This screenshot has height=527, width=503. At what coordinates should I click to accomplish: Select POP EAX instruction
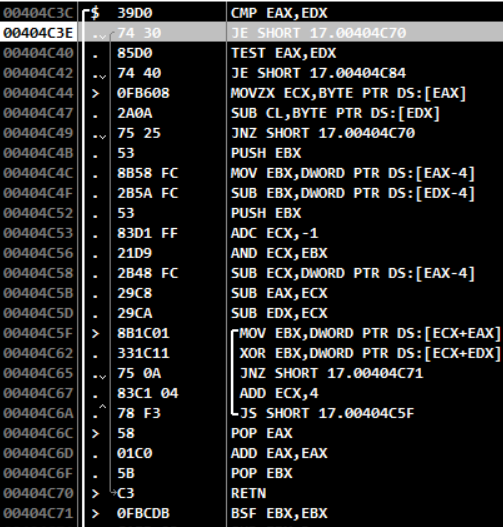point(261,433)
